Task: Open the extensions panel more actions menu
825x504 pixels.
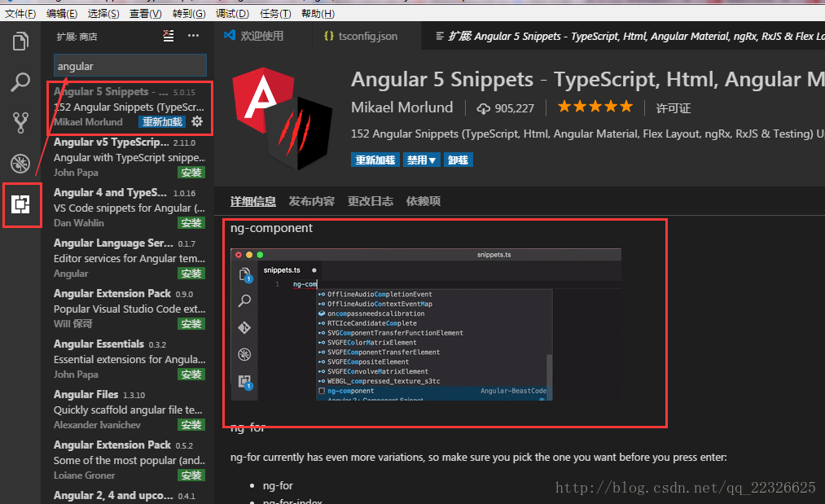Action: tap(193, 36)
